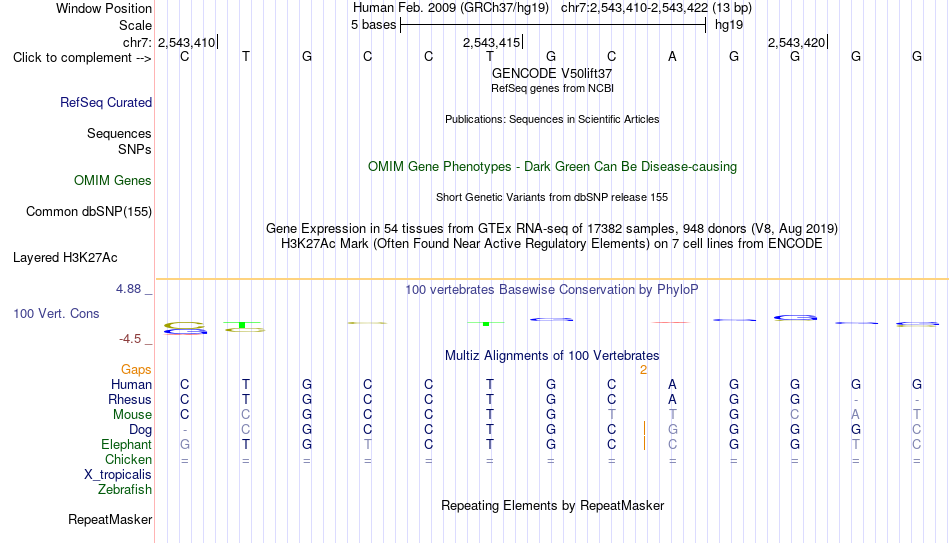
Task: Click the A base in the Human row
Action: 672,384
